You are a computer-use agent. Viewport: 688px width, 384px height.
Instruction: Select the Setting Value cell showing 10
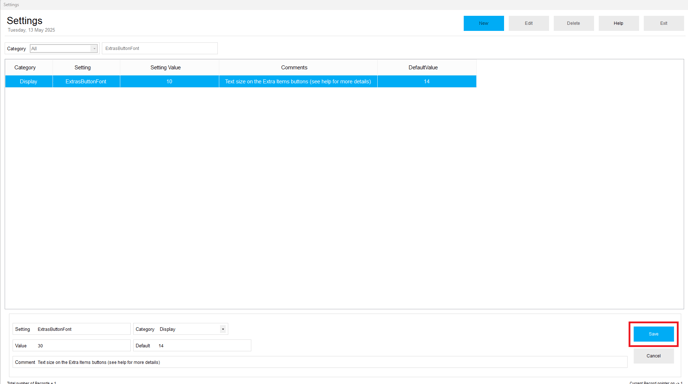pos(169,82)
